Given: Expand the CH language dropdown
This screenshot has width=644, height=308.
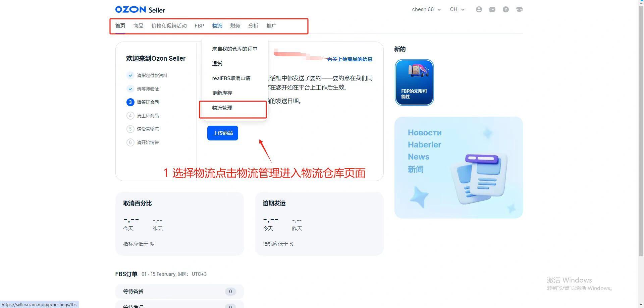Looking at the screenshot, I should click(457, 9).
